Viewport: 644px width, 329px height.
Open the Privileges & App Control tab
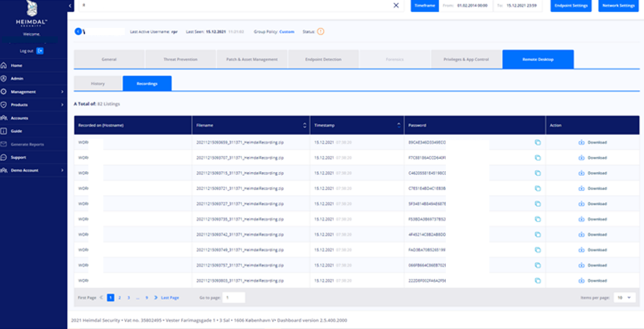pyautogui.click(x=466, y=59)
